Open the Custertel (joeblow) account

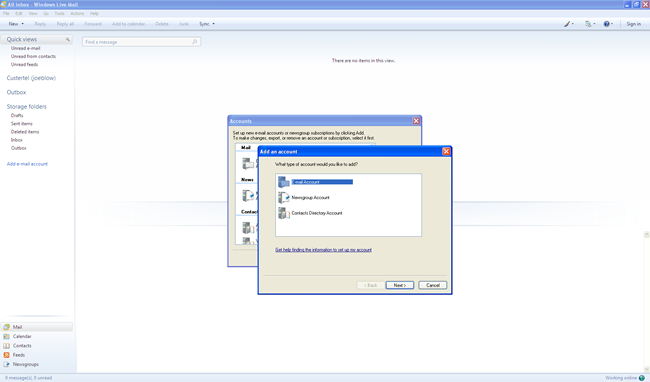31,78
